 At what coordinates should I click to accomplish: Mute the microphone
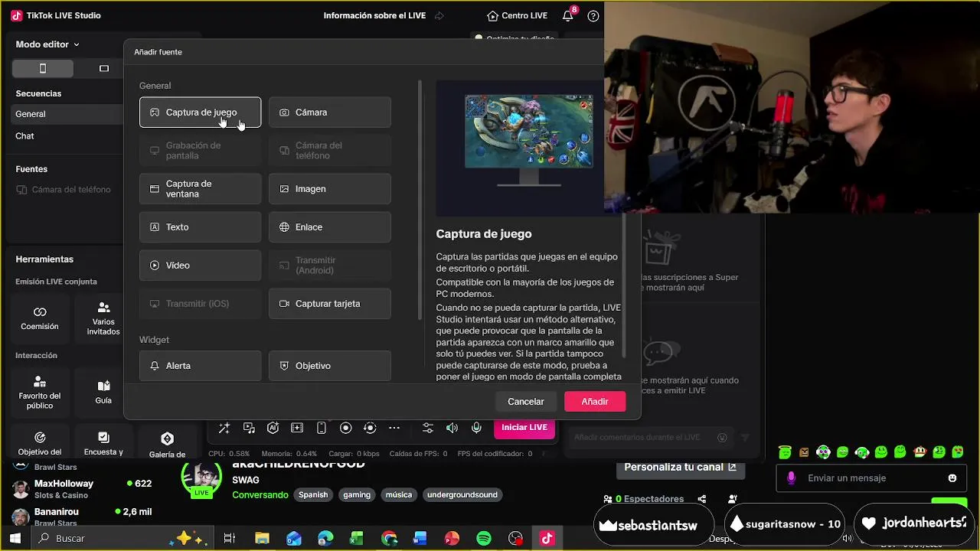click(x=476, y=428)
